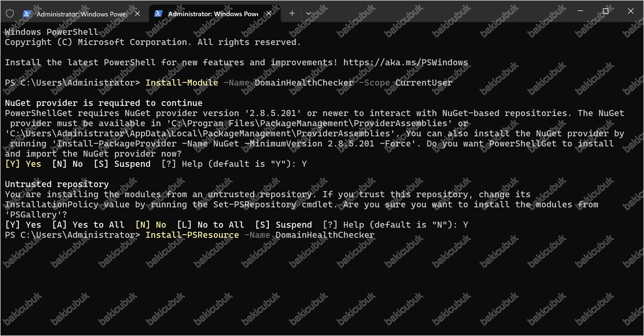
Task: Click the DomainHealthChecker name in last command
Action: pos(325,235)
